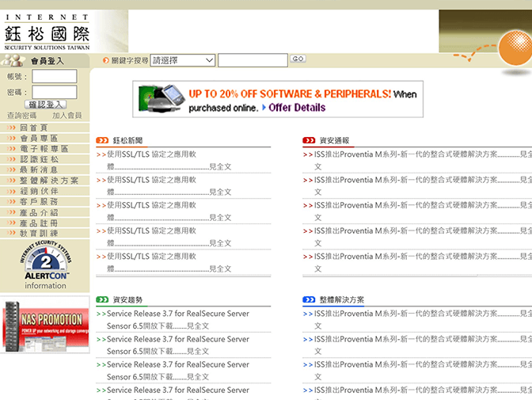This screenshot has height=400, width=532.
Task: Click the 密碼 password input field
Action: 54,92
